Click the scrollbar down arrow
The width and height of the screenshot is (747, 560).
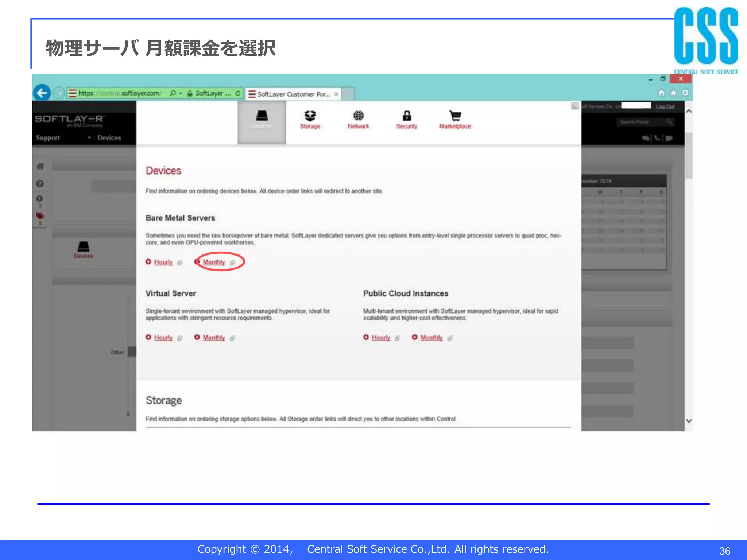[689, 421]
